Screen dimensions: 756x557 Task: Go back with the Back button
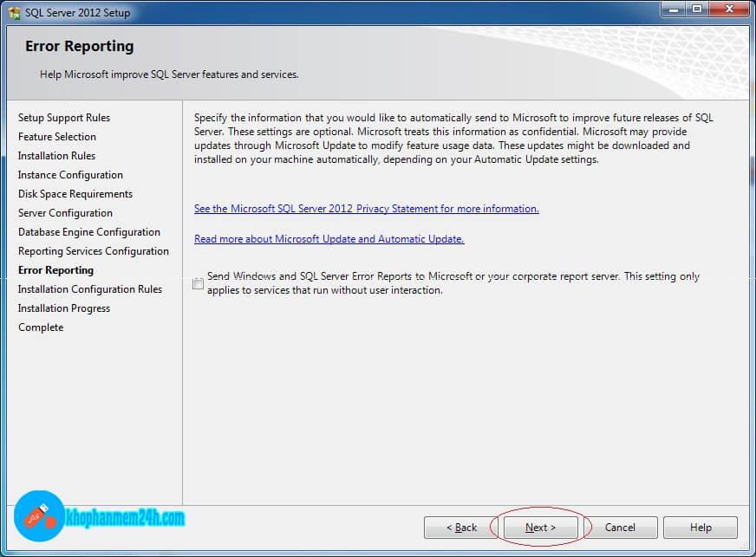click(x=461, y=528)
